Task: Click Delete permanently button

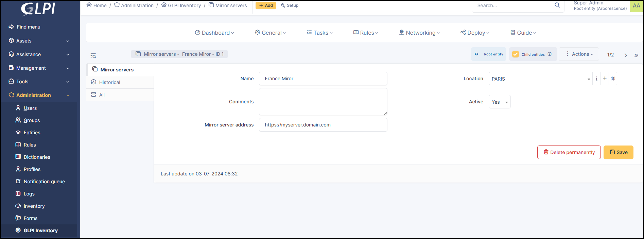Action: 569,152
